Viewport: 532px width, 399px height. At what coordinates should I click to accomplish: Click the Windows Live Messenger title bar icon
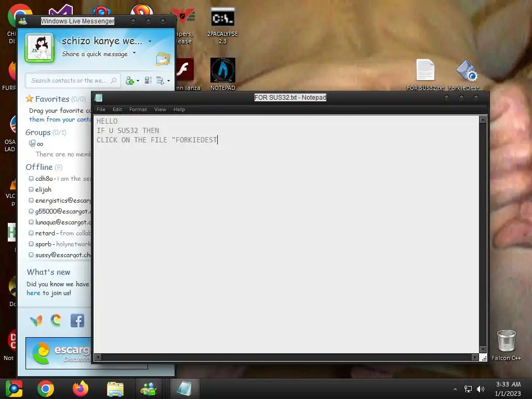(x=23, y=21)
